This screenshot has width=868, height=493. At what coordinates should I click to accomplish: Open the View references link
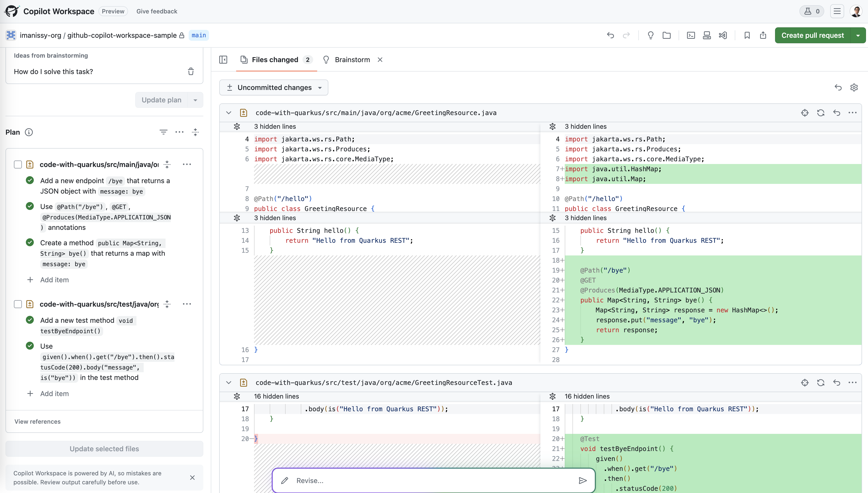click(x=38, y=421)
